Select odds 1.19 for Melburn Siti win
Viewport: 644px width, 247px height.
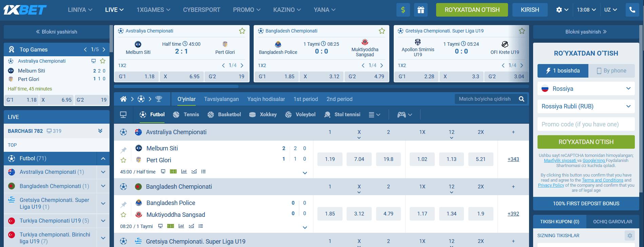330,159
